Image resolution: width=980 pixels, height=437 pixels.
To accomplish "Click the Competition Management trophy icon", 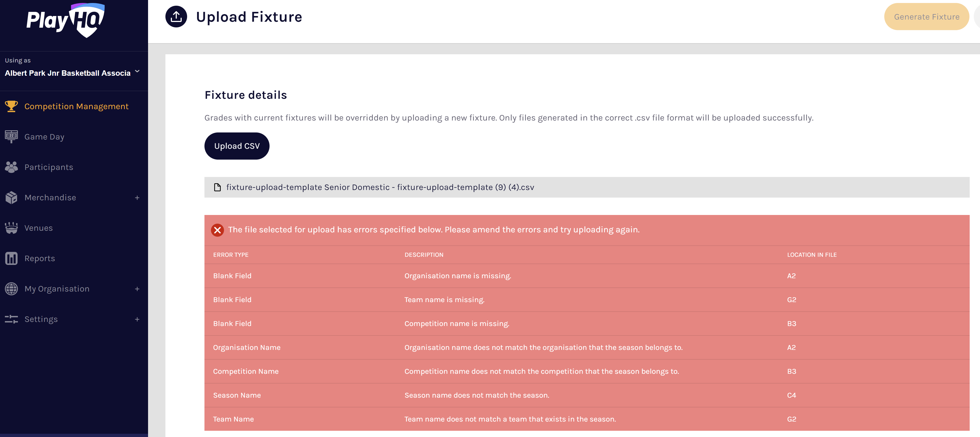I will 11,106.
